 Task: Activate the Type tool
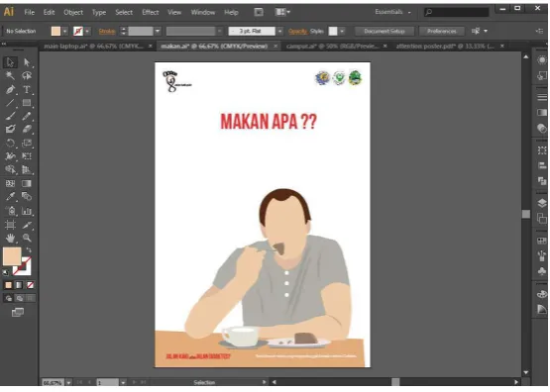click(27, 89)
